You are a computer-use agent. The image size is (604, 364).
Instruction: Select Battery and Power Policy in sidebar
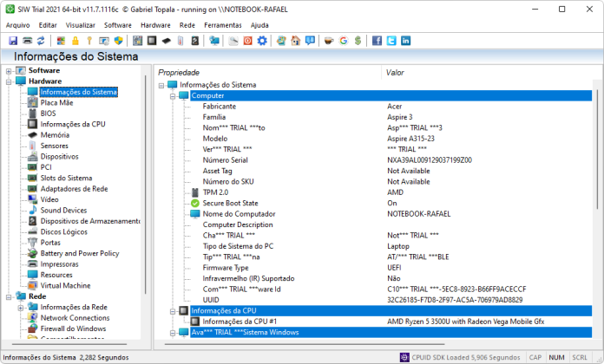coord(80,254)
